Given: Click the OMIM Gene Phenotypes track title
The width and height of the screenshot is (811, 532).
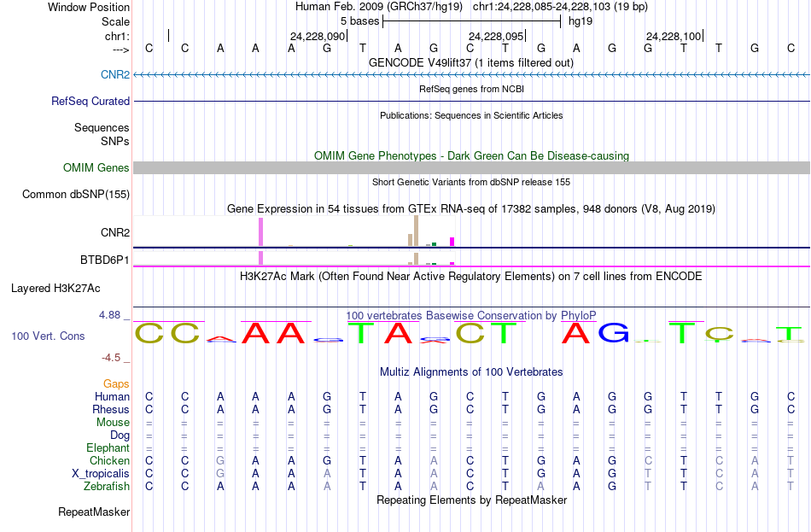Looking at the screenshot, I should [471, 155].
